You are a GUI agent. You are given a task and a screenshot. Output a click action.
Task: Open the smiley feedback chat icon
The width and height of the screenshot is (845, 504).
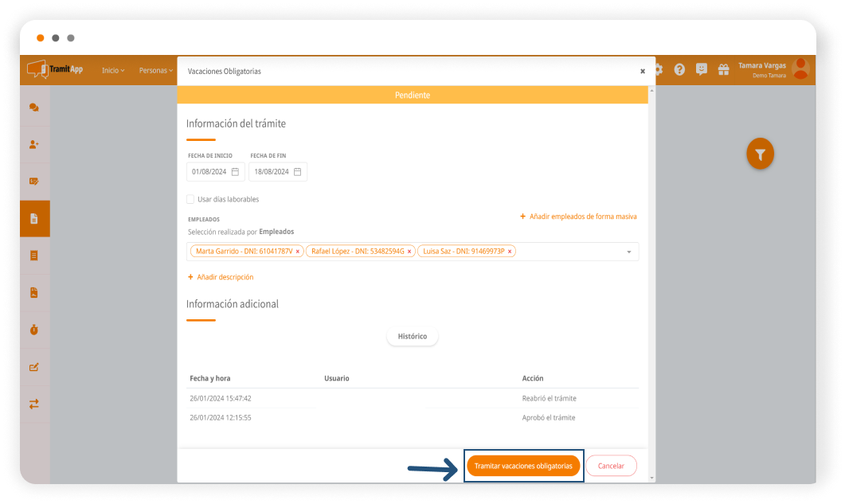pos(701,70)
